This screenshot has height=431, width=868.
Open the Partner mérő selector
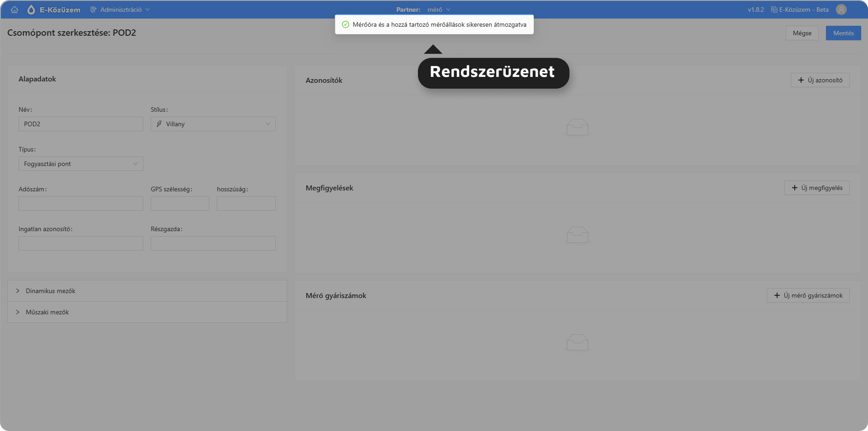[x=438, y=9]
